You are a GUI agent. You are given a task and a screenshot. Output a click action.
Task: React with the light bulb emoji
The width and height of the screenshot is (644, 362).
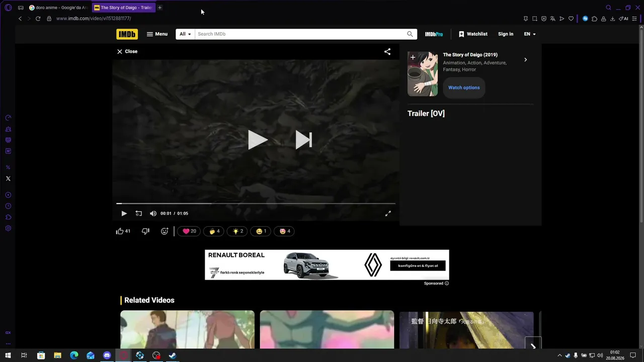pyautogui.click(x=238, y=231)
